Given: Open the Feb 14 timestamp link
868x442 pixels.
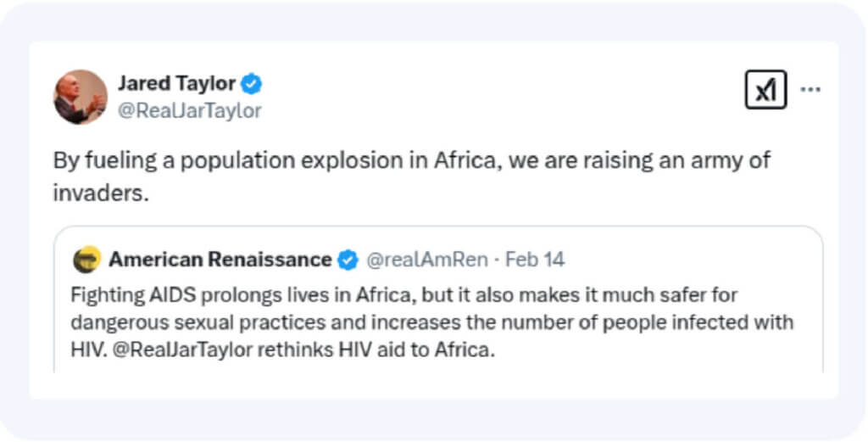Looking at the screenshot, I should (x=535, y=260).
